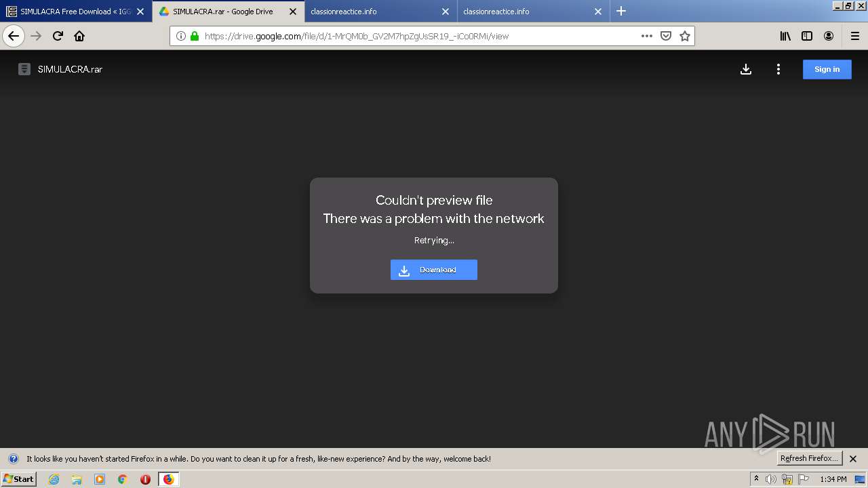Open the network tray icon
Screen dimensions: 868x488
pyautogui.click(x=787, y=479)
